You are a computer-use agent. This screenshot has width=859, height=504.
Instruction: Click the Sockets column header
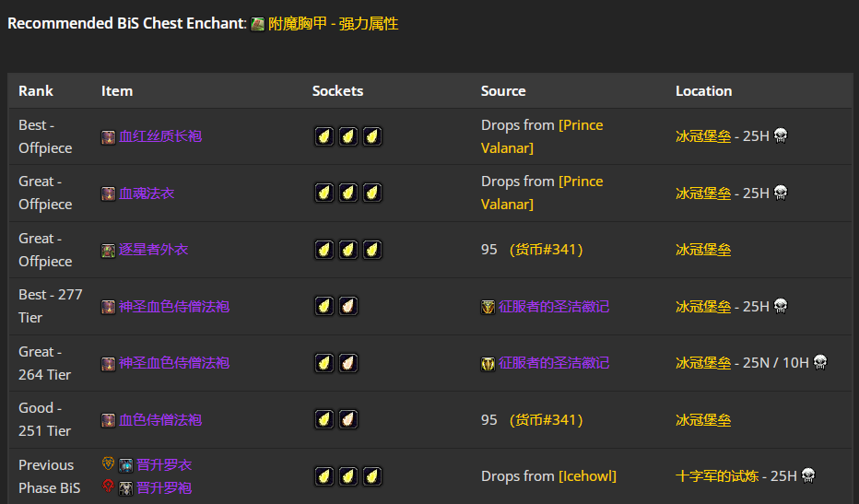[x=337, y=91]
